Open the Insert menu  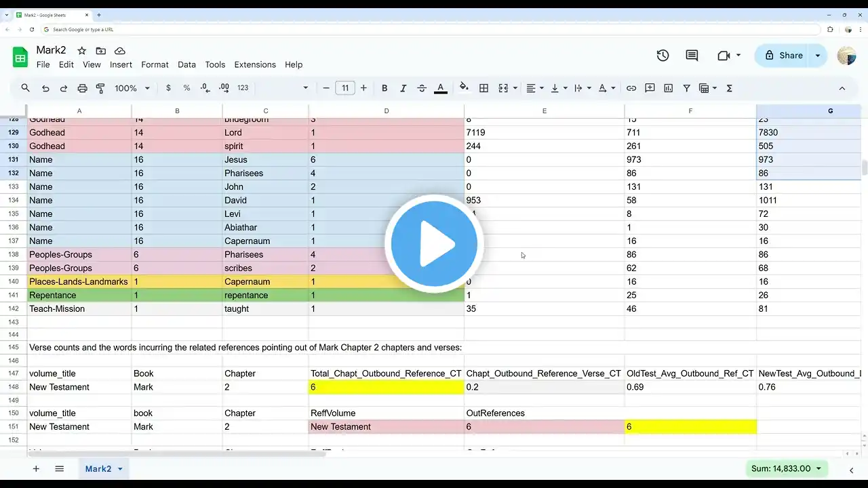click(121, 64)
